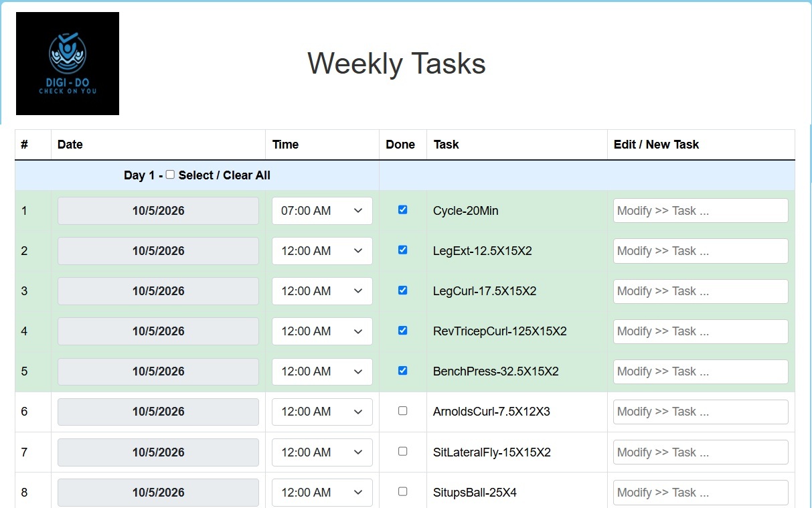Viewport: 812px width, 508px height.
Task: Uncheck Done for Cycle-20Min
Action: pos(402,209)
